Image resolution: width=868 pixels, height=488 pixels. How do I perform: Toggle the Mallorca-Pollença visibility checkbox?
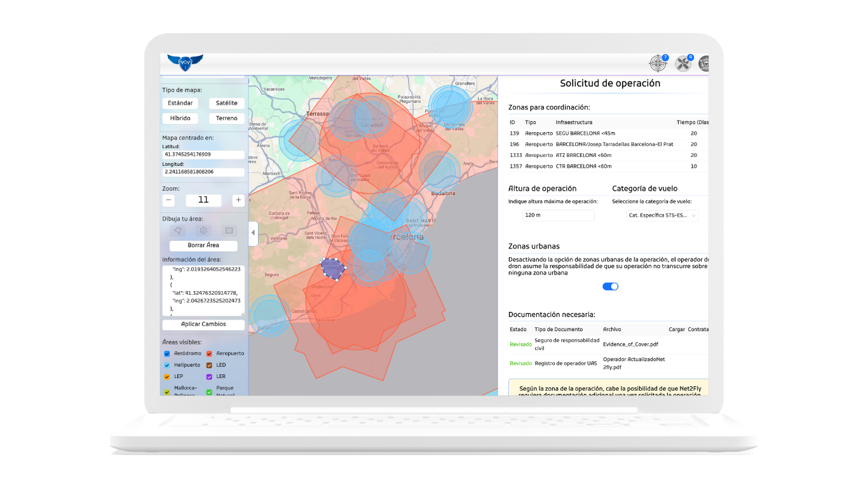tap(167, 392)
